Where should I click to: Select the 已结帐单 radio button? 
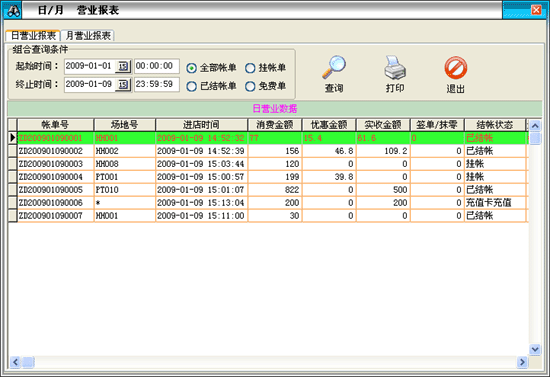(192, 86)
